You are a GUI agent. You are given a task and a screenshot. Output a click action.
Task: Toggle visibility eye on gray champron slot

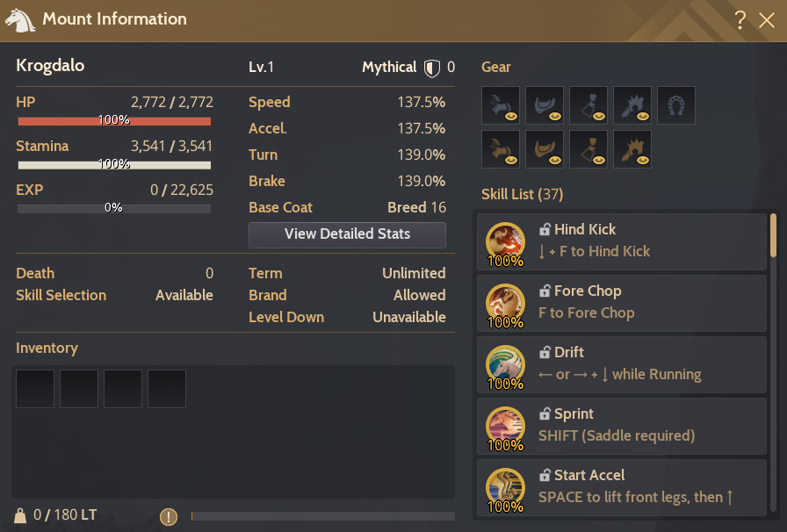(643, 117)
